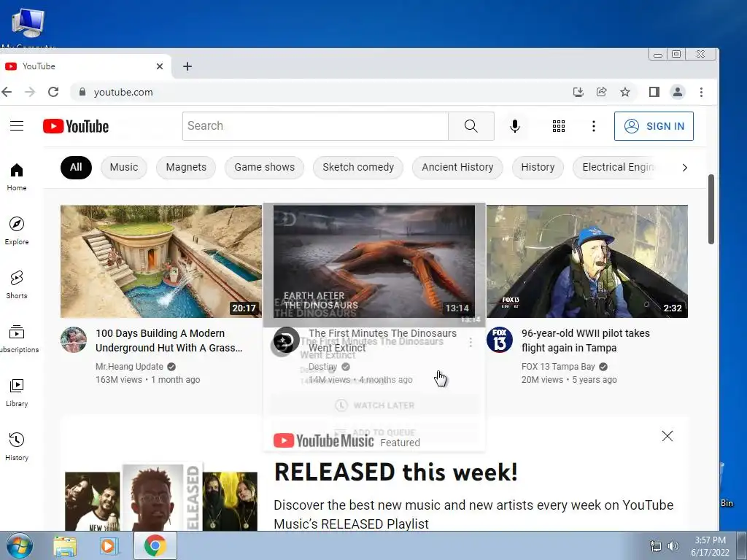
Task: Click the YouTube logo
Action: [76, 126]
